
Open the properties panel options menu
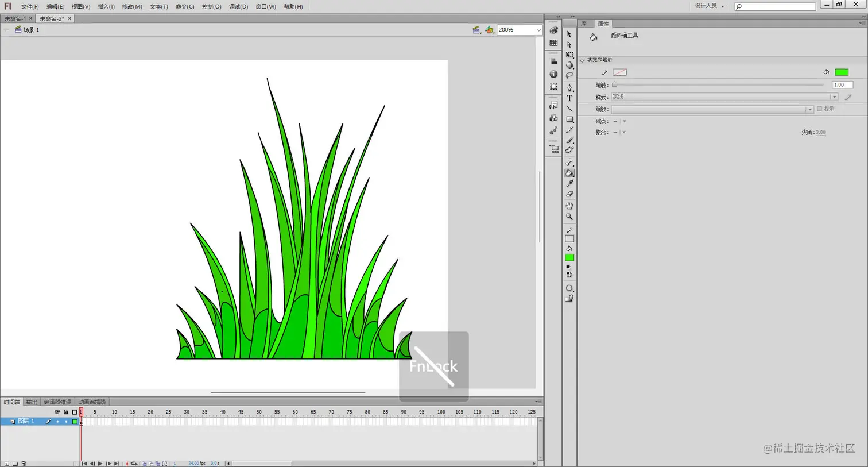tap(862, 24)
